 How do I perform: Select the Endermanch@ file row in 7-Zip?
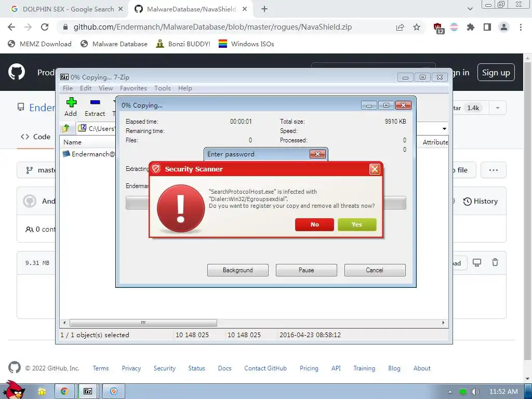coord(89,154)
